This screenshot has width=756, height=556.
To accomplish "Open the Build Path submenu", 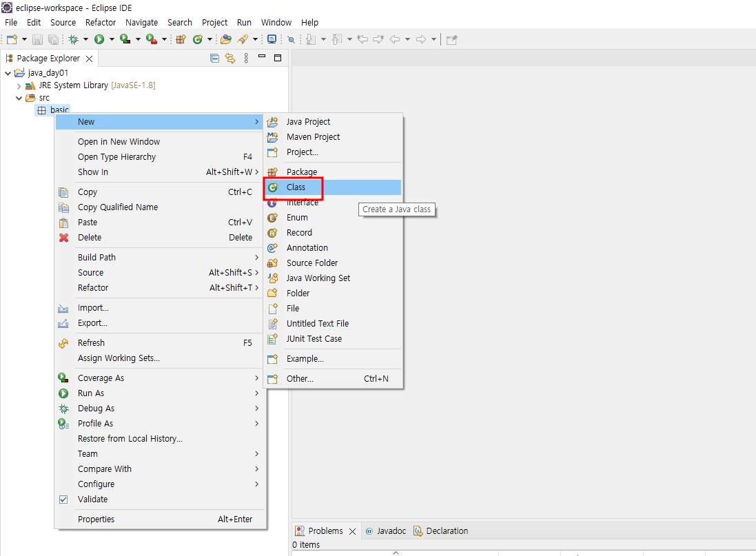I will (160, 258).
